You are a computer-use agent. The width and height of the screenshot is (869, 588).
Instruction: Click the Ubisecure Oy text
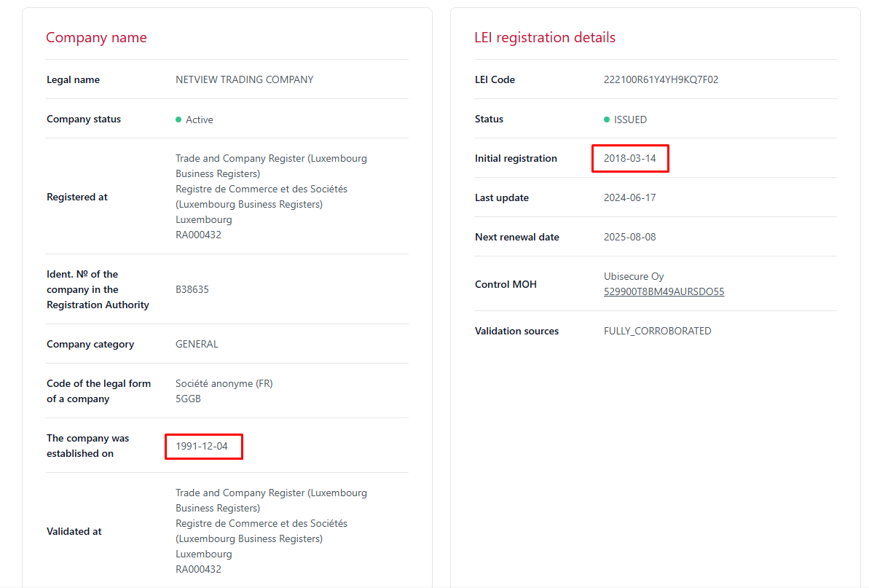(x=634, y=277)
